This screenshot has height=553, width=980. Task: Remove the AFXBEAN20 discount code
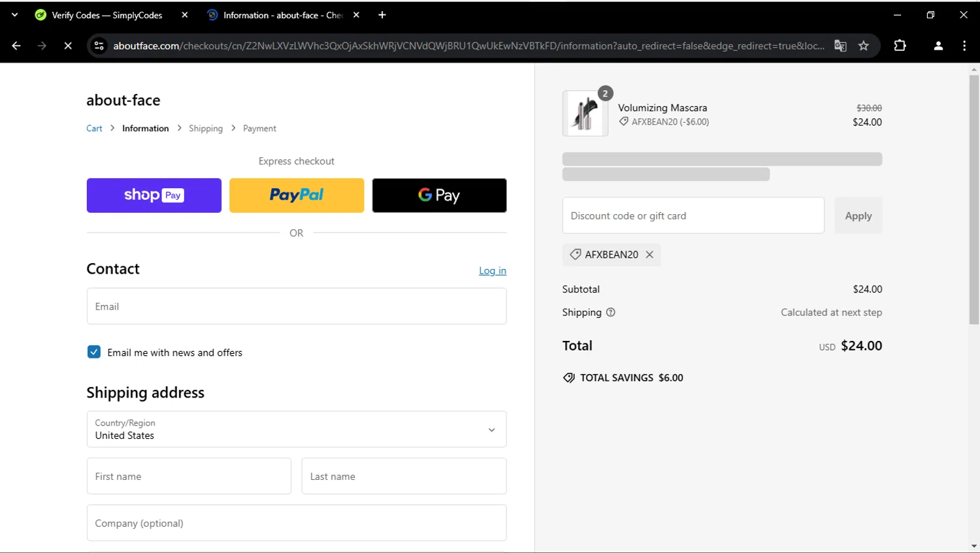pyautogui.click(x=649, y=255)
